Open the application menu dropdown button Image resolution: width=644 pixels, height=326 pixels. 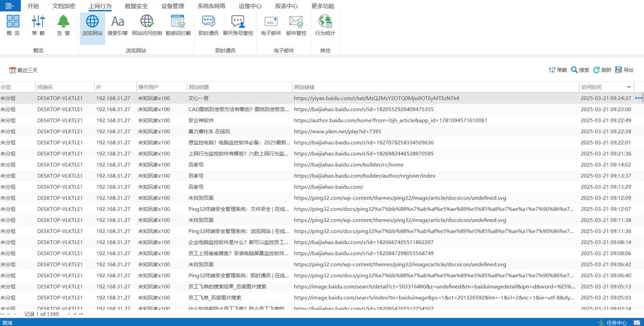pos(10,6)
